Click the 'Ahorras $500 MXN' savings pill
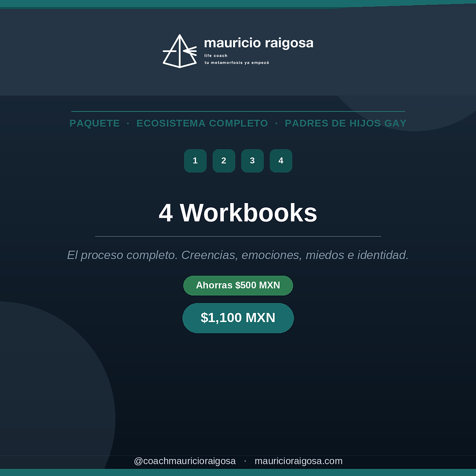The height and width of the screenshot is (476, 476). click(x=238, y=286)
